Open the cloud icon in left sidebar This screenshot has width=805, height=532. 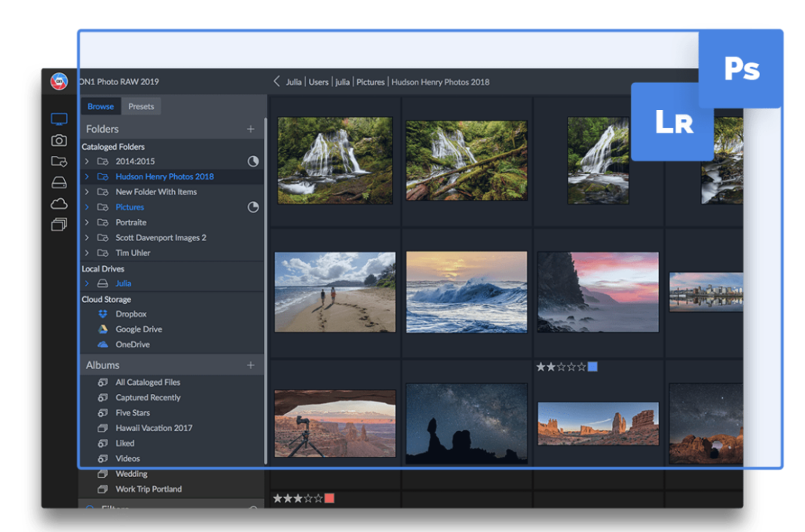59,203
